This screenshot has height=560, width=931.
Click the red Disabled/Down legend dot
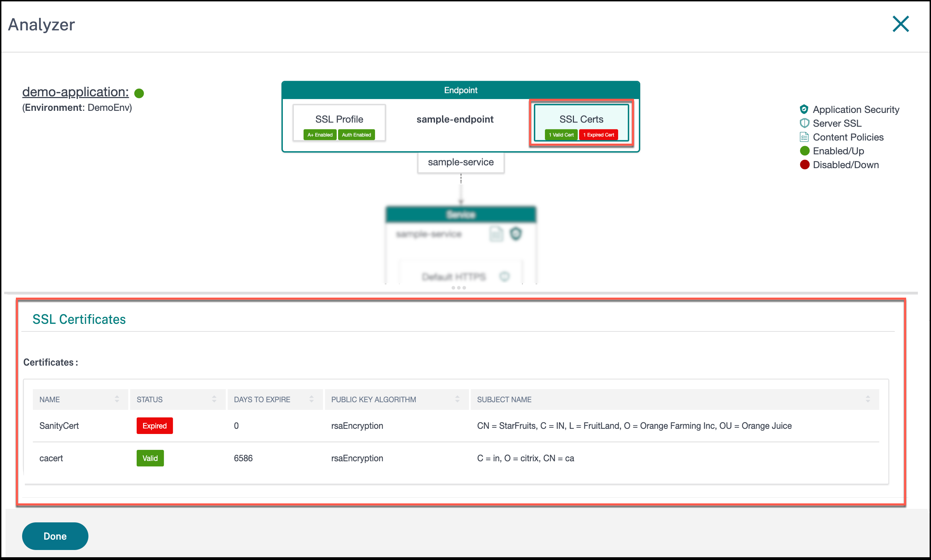click(x=804, y=165)
